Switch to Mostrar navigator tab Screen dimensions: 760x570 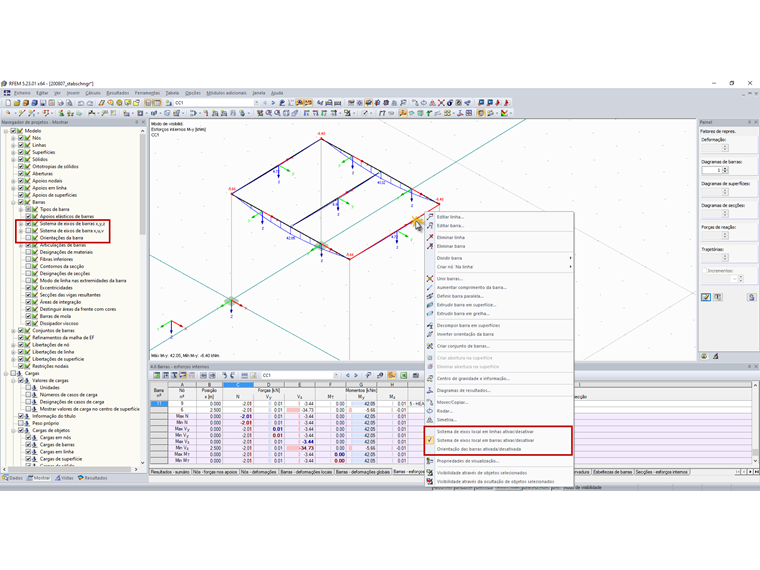pos(39,478)
